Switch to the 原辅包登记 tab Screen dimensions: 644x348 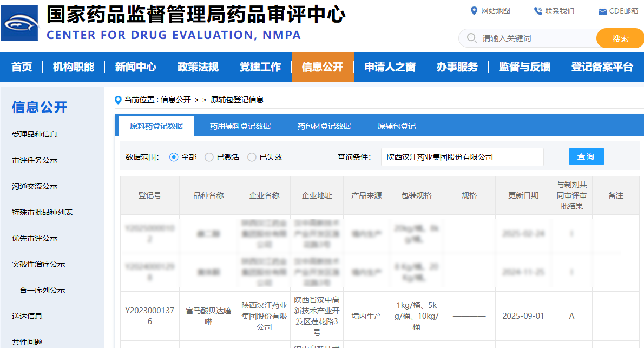coord(397,126)
